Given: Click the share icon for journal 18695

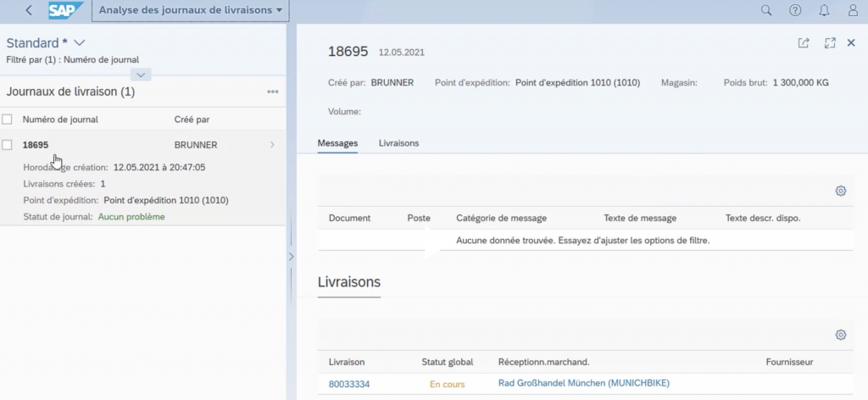Looking at the screenshot, I should (x=804, y=43).
